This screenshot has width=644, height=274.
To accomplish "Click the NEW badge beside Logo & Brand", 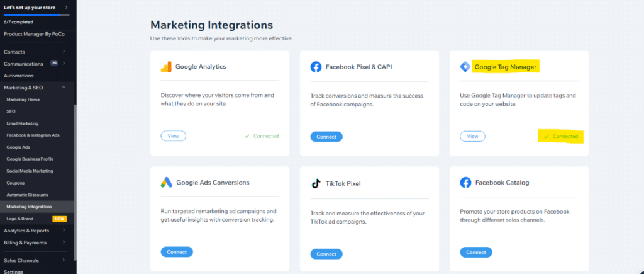I will pos(59,219).
